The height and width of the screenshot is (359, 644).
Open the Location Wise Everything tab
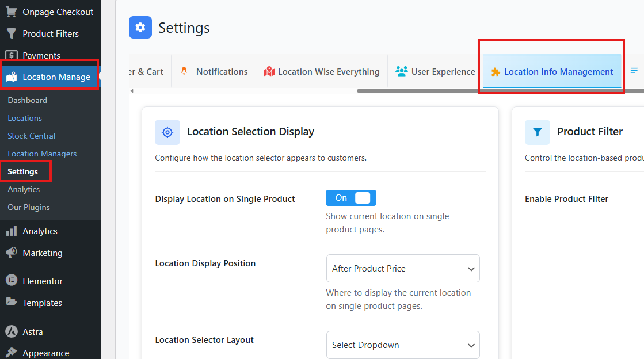(322, 72)
